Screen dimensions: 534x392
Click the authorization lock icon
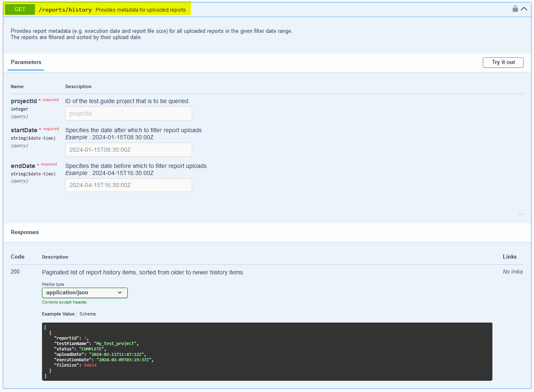coord(515,9)
